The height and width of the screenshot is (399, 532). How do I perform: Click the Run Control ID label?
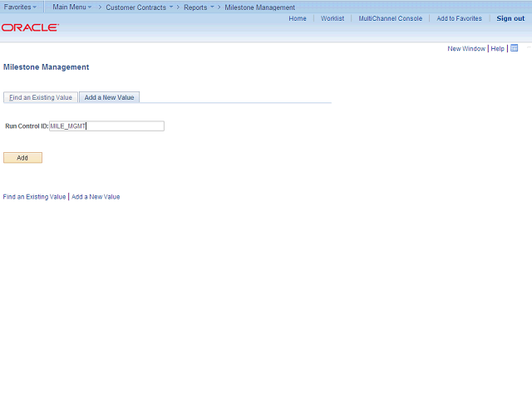click(x=27, y=126)
